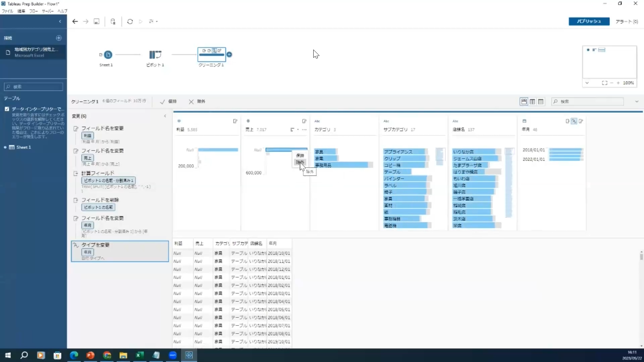Click the undo back arrow in toolbar

pos(75,21)
